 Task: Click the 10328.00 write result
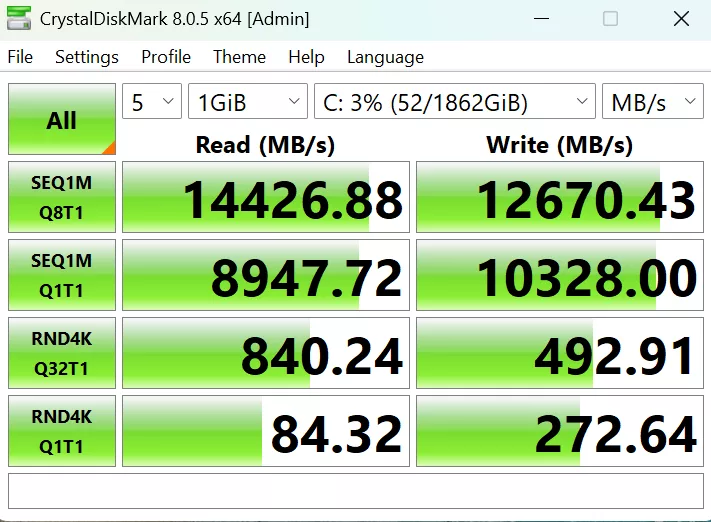[560, 275]
